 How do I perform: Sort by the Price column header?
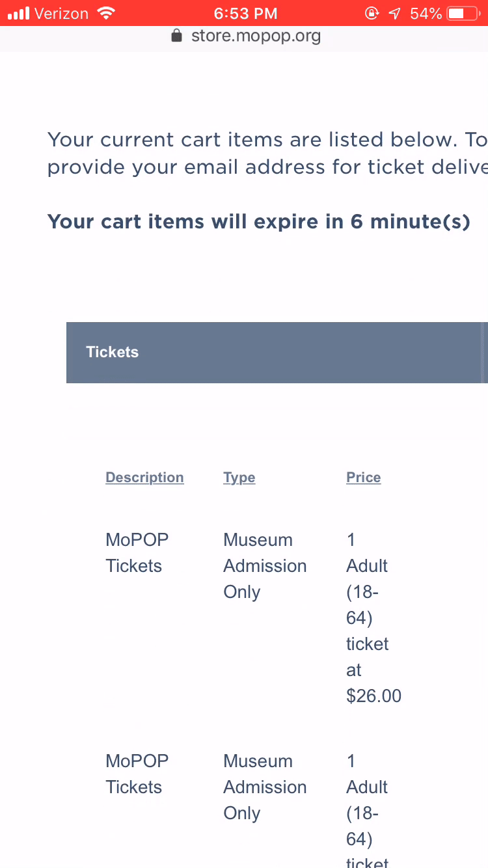click(363, 478)
